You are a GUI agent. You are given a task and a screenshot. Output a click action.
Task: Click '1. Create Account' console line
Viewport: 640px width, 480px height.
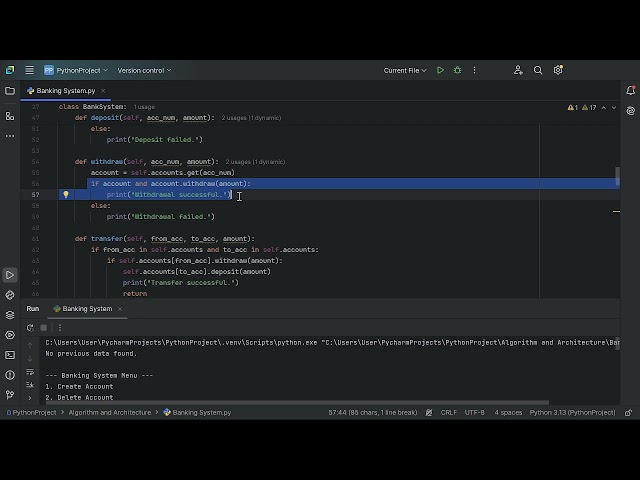[x=79, y=387]
